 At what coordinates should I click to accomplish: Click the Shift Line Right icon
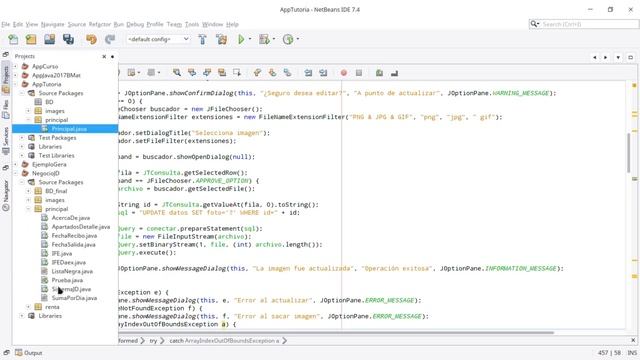[323, 73]
